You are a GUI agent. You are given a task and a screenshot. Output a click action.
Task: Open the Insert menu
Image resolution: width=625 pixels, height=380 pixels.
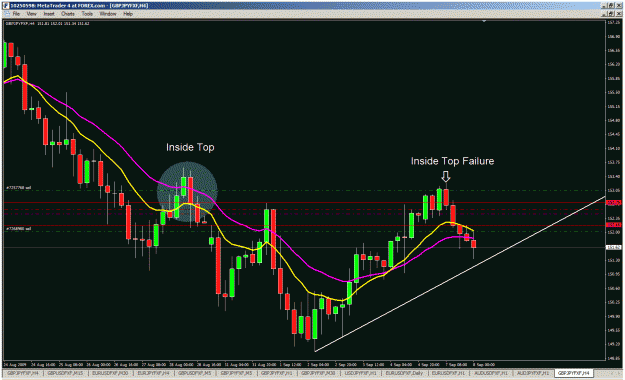(49, 14)
